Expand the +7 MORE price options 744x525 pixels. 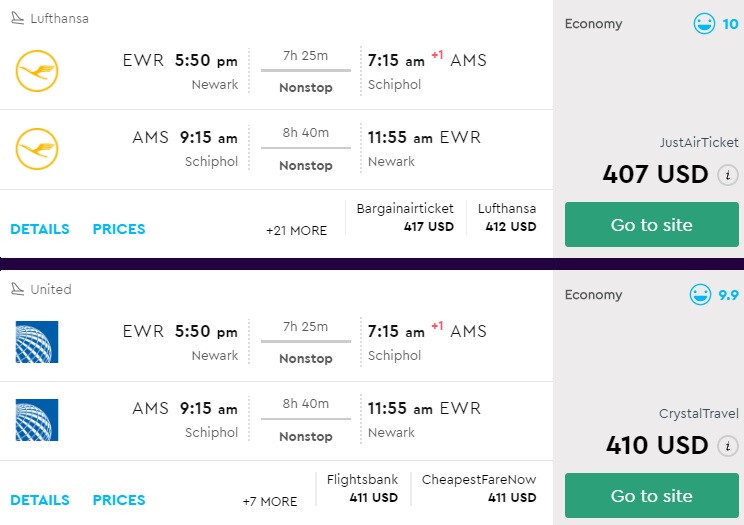point(269,502)
